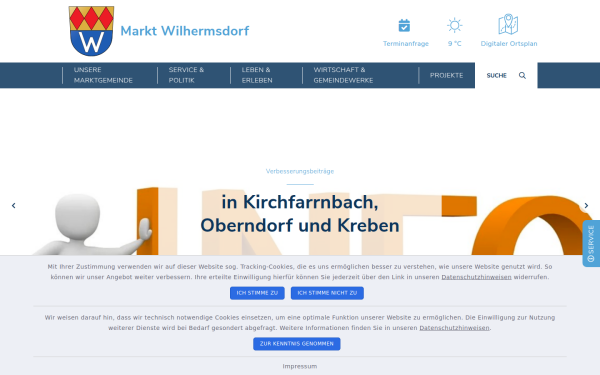The width and height of the screenshot is (600, 375).
Task: Open the Digitaler Ortsplan map icon
Action: (x=508, y=24)
